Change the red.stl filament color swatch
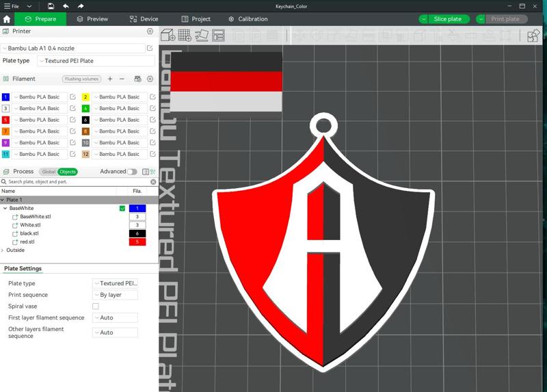Screen dimensions: 547x392 point(137,242)
